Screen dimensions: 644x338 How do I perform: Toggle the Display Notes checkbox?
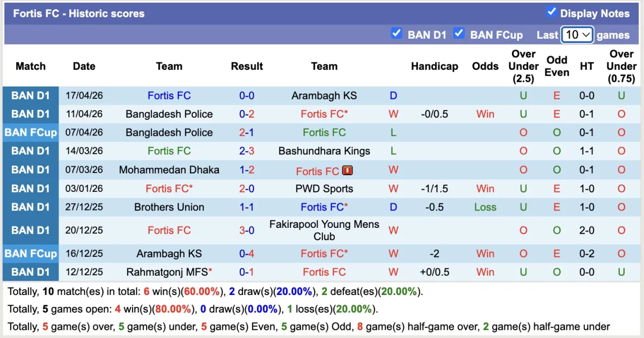pos(551,12)
